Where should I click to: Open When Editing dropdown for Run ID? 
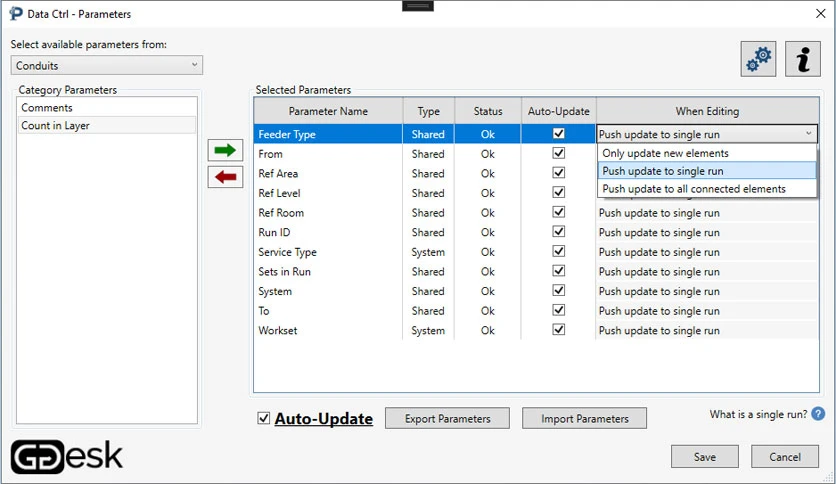click(x=706, y=232)
